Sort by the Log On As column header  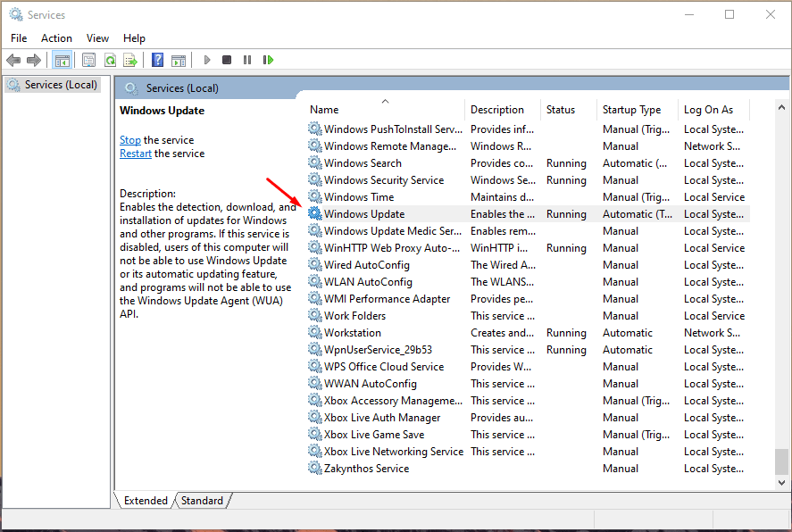(x=713, y=110)
